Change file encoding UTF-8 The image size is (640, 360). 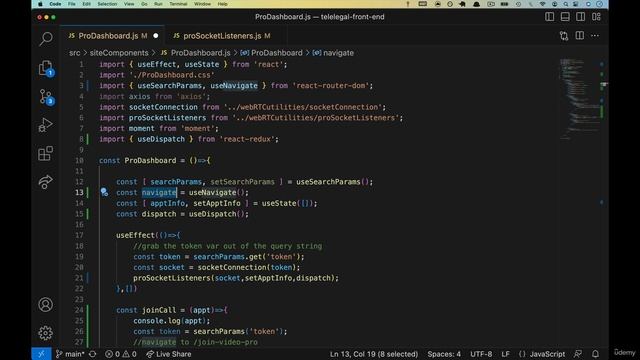[481, 354]
